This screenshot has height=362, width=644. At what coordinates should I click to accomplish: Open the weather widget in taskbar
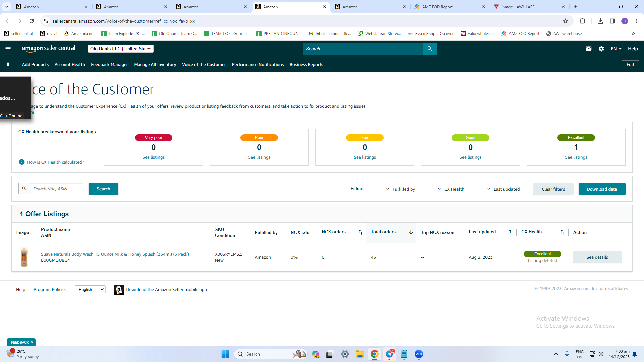pos(23,354)
